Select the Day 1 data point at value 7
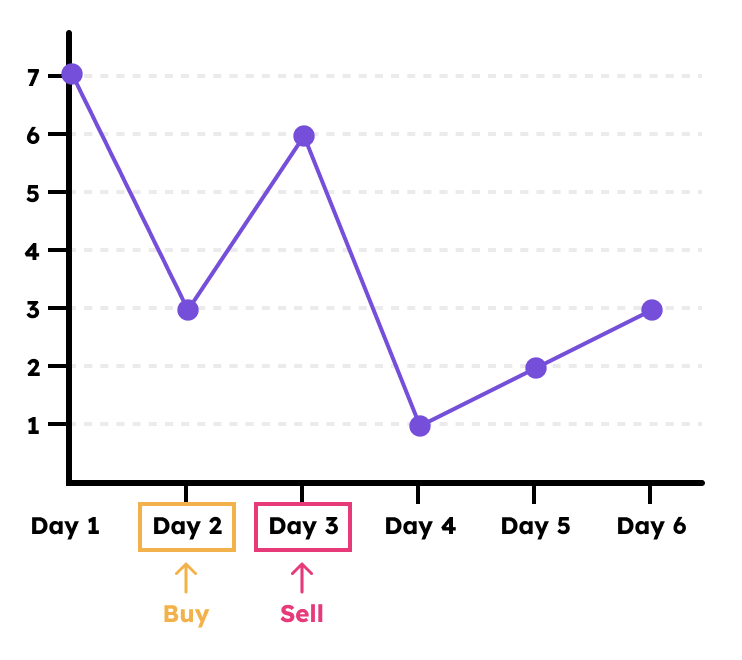742x660 pixels. pos(71,74)
